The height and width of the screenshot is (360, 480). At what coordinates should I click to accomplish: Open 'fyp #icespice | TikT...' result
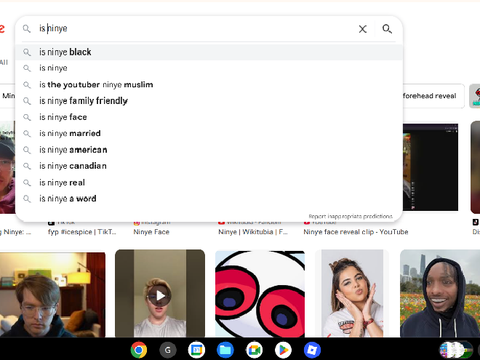click(82, 232)
